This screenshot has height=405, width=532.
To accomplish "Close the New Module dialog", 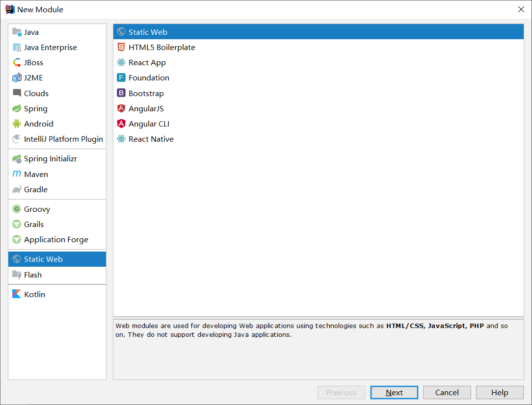I will [x=521, y=9].
